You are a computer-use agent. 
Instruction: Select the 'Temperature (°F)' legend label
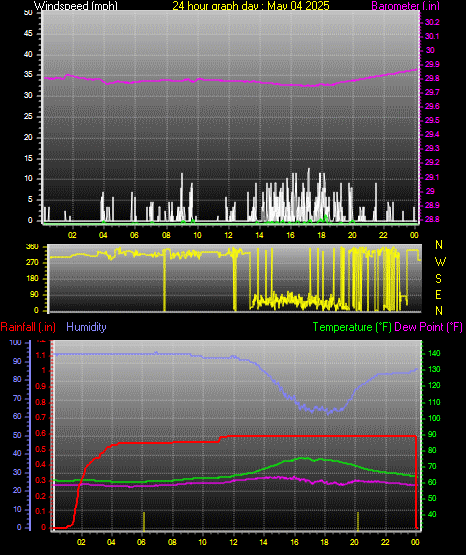352,327
